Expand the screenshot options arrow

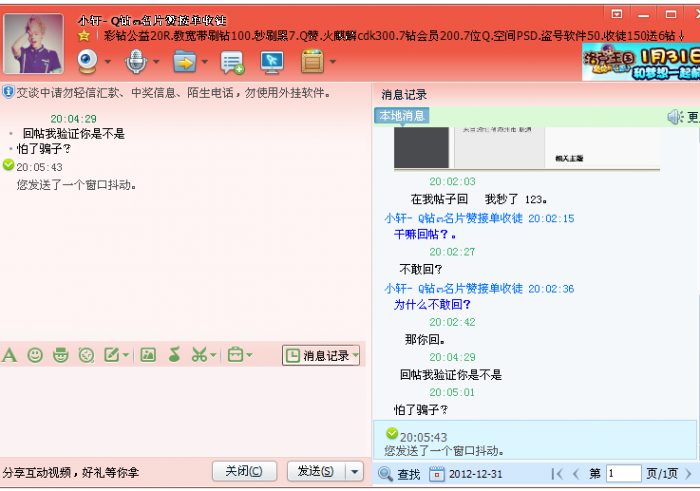click(x=213, y=355)
